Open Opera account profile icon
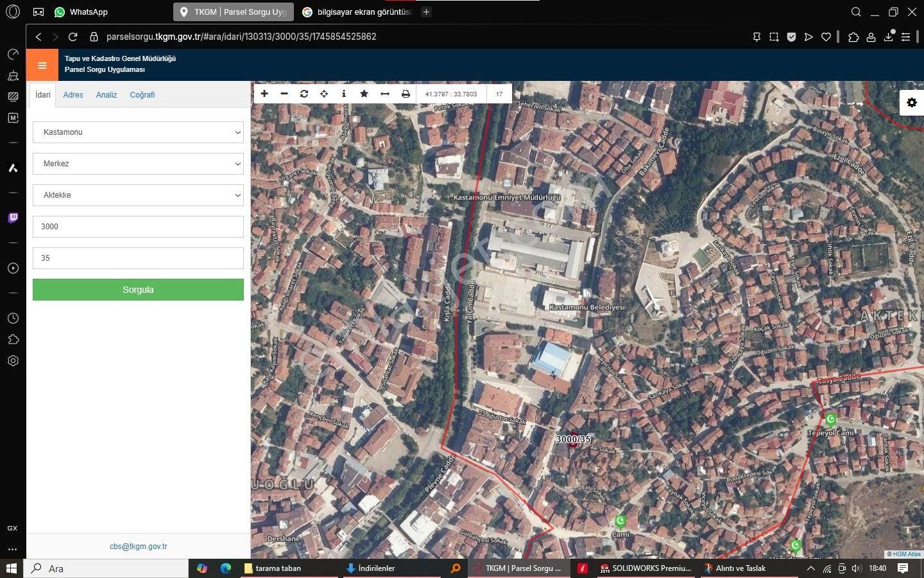The image size is (924, 578). pos(871,37)
